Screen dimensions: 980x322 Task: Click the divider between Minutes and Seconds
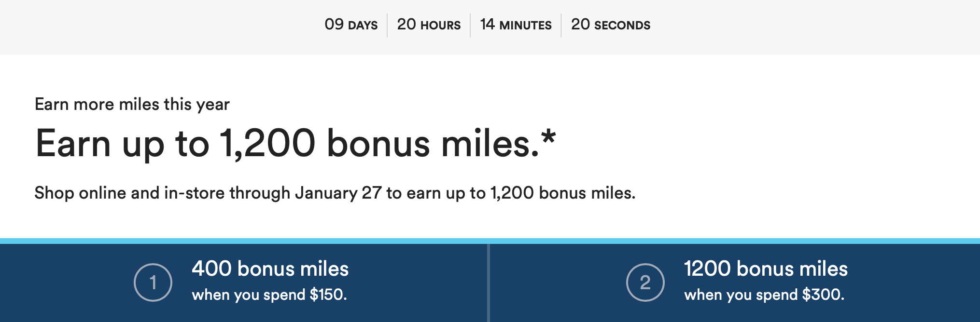(x=561, y=25)
